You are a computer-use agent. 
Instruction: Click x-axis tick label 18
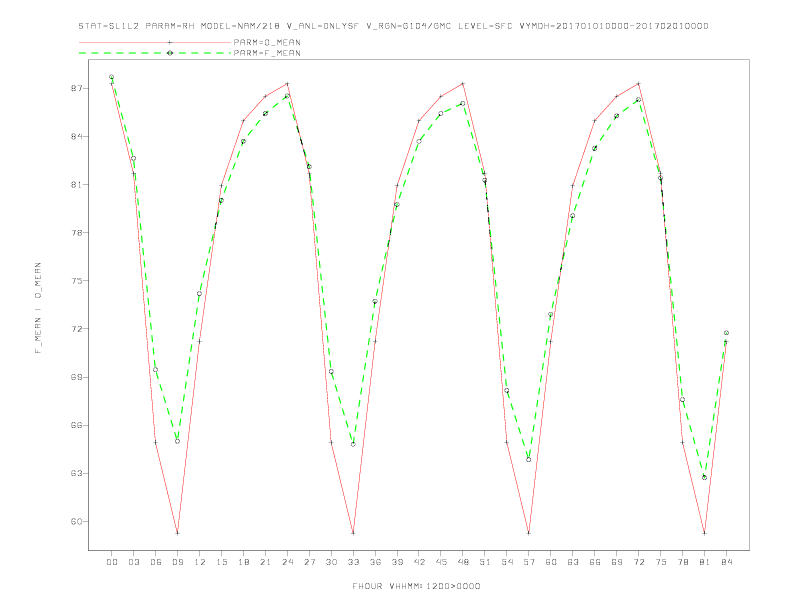(243, 562)
